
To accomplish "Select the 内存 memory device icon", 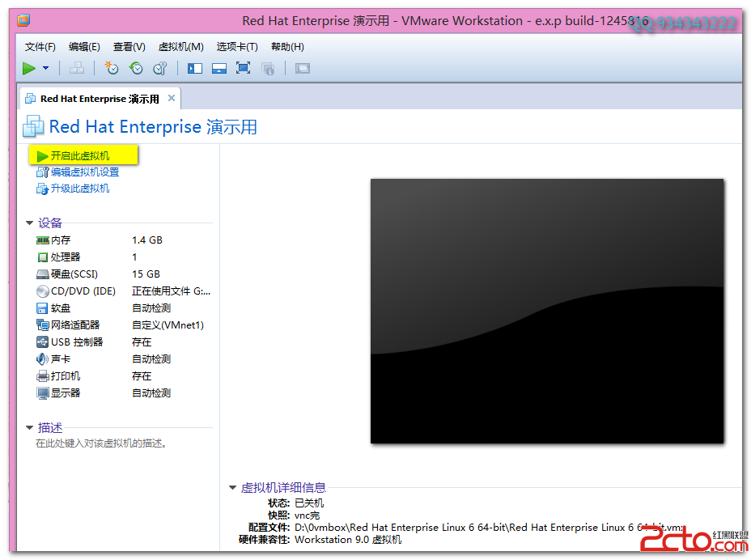I will click(43, 240).
